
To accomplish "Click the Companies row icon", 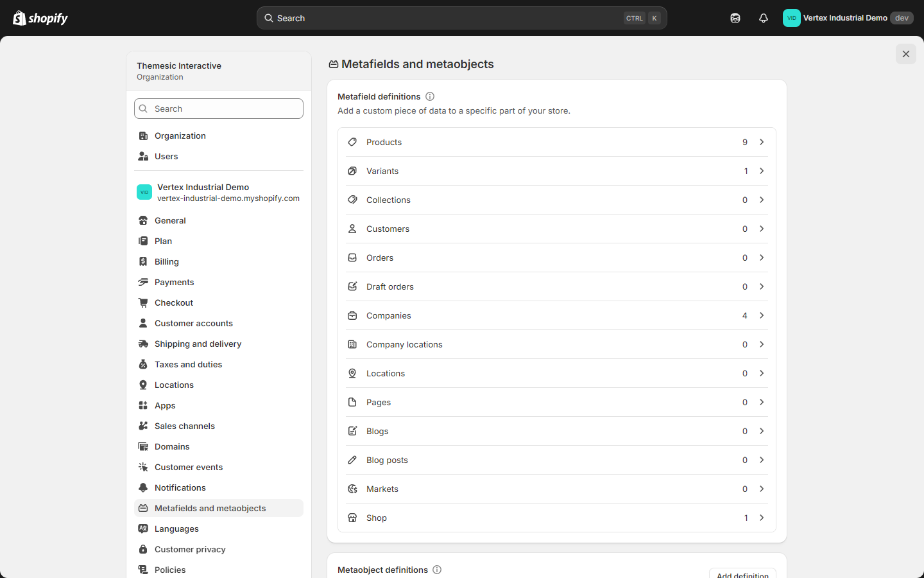I will [352, 315].
